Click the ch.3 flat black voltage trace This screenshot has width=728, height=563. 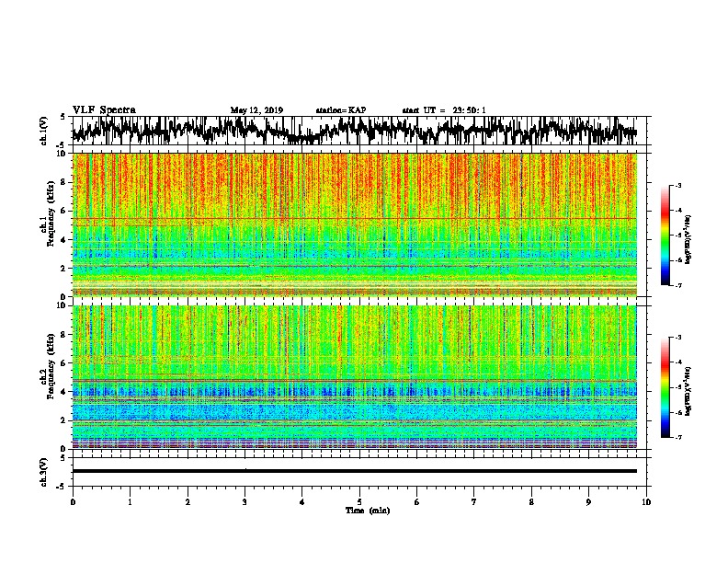[x=354, y=471]
